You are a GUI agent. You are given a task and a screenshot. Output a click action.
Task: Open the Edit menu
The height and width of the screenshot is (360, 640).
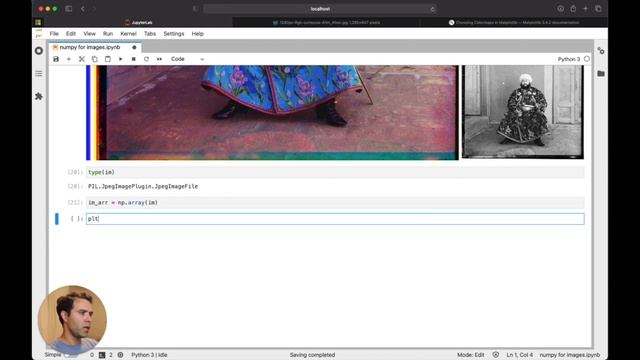click(x=71, y=34)
